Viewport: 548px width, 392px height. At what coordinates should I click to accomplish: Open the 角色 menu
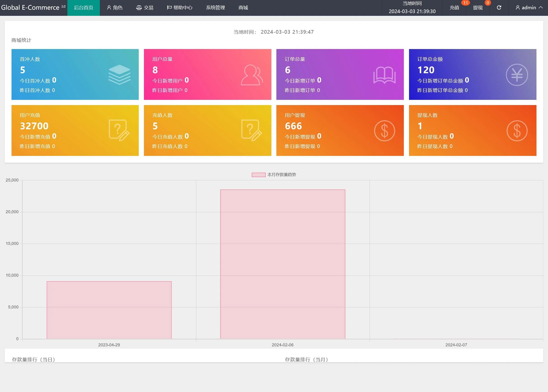(x=115, y=8)
